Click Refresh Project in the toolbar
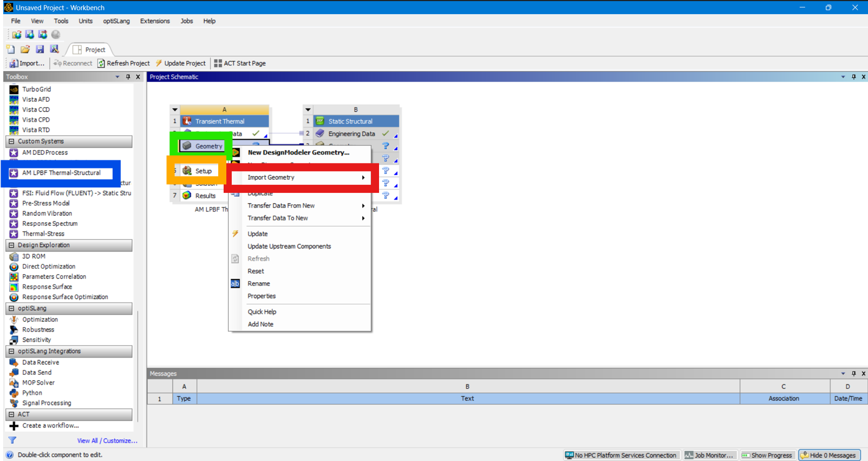Image resolution: width=868 pixels, height=461 pixels. click(x=123, y=63)
